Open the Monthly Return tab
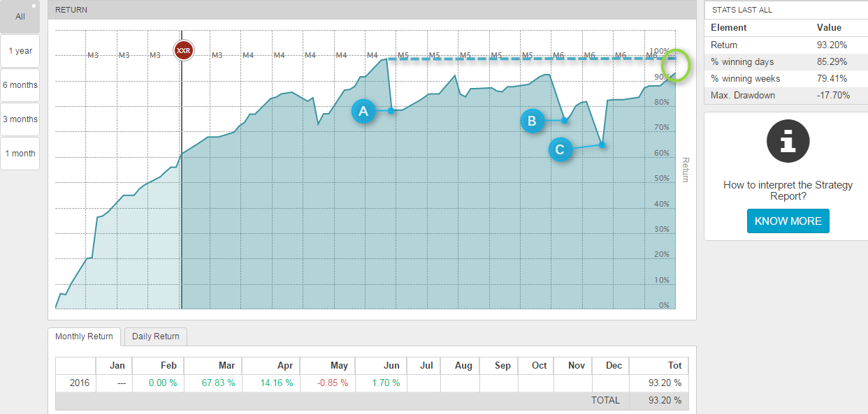Image resolution: width=868 pixels, height=414 pixels. [x=84, y=337]
